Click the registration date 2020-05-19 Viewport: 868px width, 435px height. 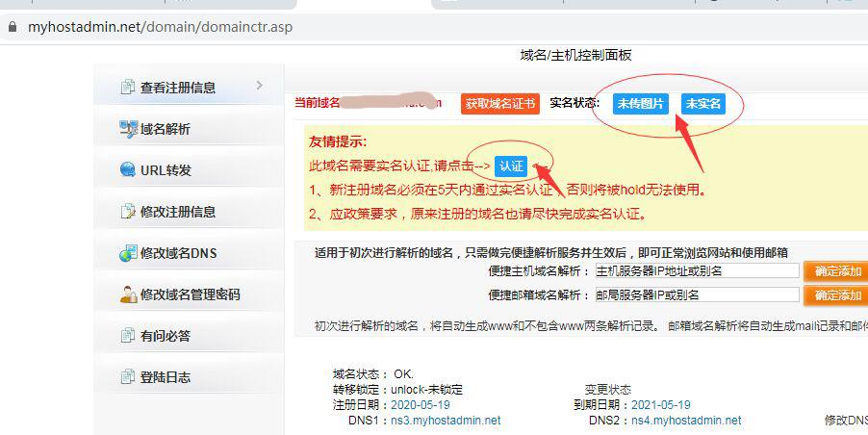tap(421, 405)
